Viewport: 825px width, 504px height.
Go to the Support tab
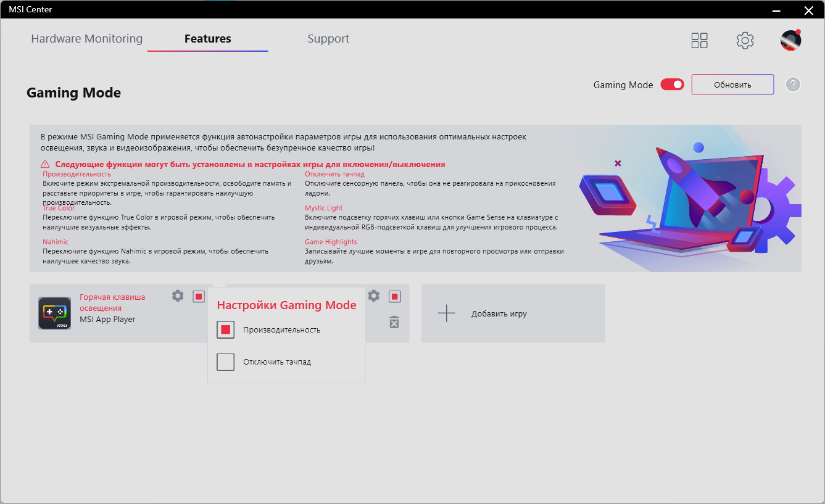point(328,39)
